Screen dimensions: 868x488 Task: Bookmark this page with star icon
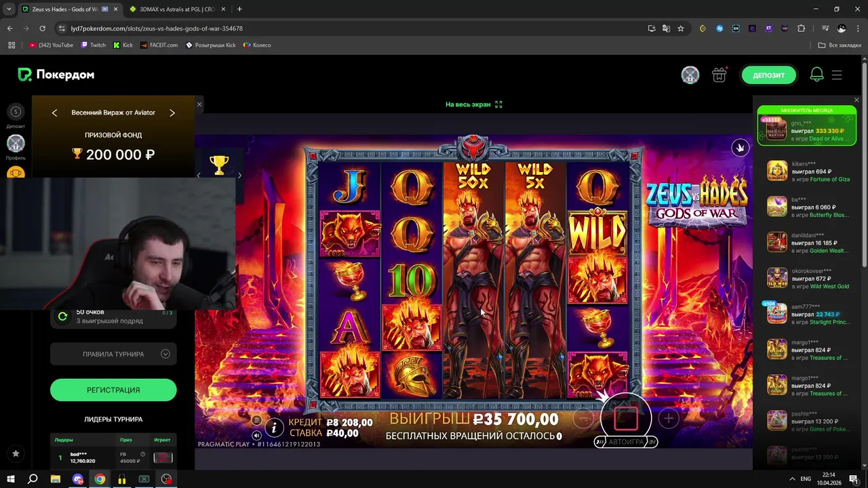(681, 28)
